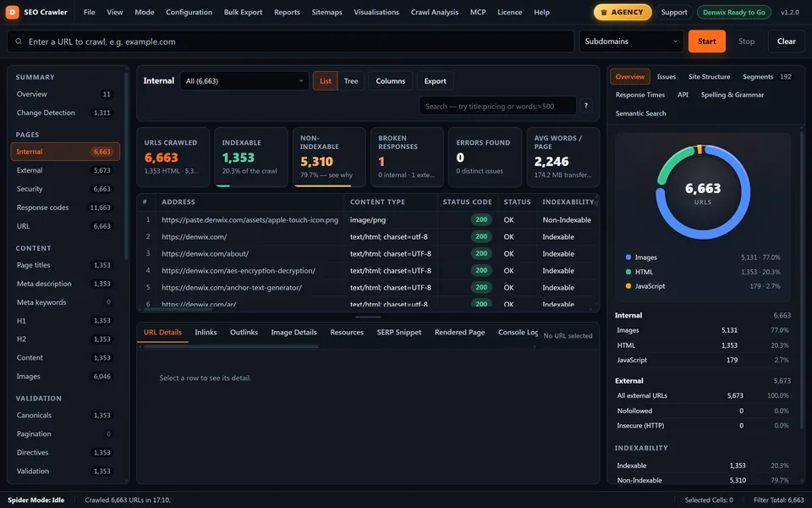The width and height of the screenshot is (812, 508).
Task: Switch to Image Details tab
Action: tap(294, 332)
